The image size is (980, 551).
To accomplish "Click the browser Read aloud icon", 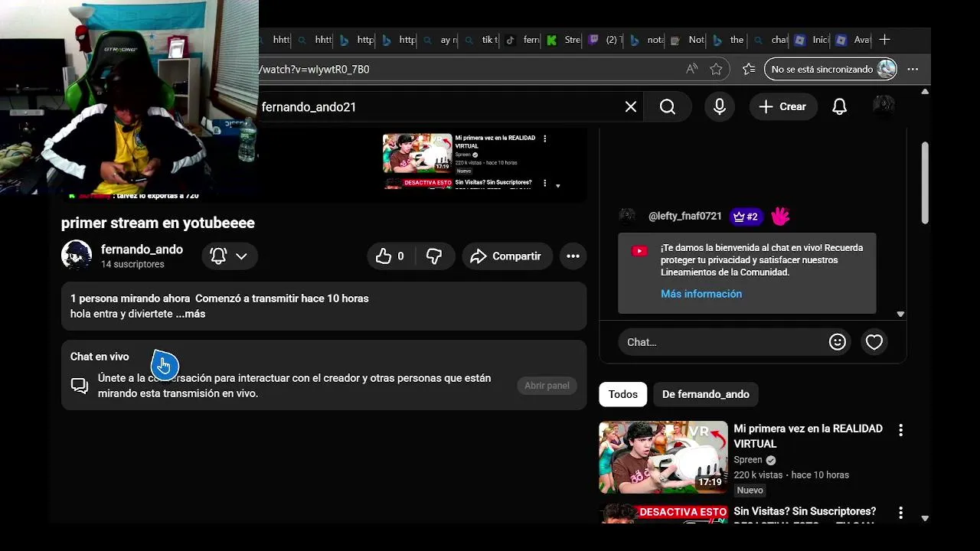I will pyautogui.click(x=692, y=69).
